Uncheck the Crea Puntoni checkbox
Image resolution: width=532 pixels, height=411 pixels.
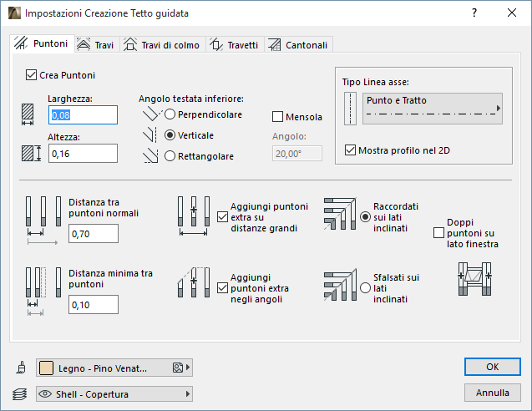(33, 75)
